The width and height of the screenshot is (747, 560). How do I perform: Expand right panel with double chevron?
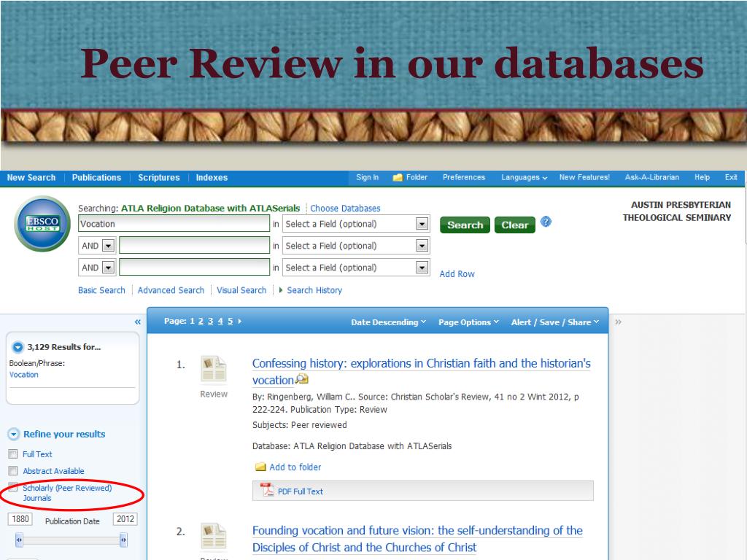619,322
